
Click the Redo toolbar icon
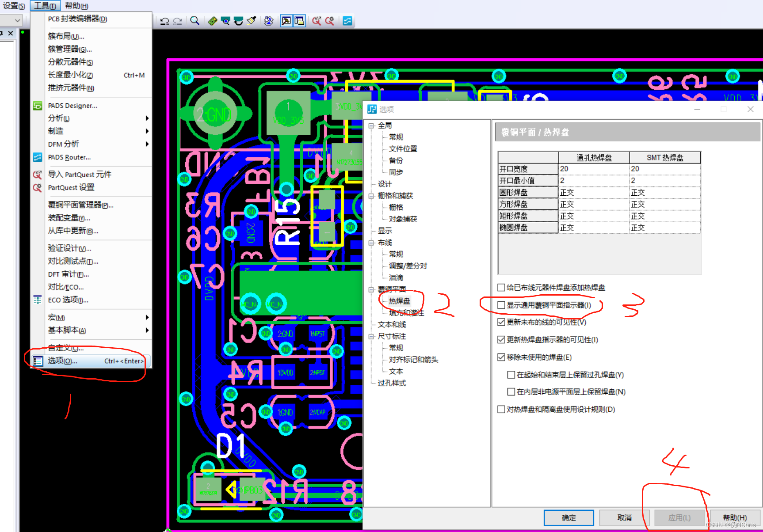178,21
